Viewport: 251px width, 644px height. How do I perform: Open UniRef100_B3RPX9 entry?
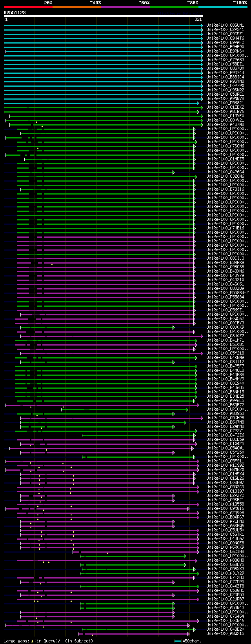point(225,263)
